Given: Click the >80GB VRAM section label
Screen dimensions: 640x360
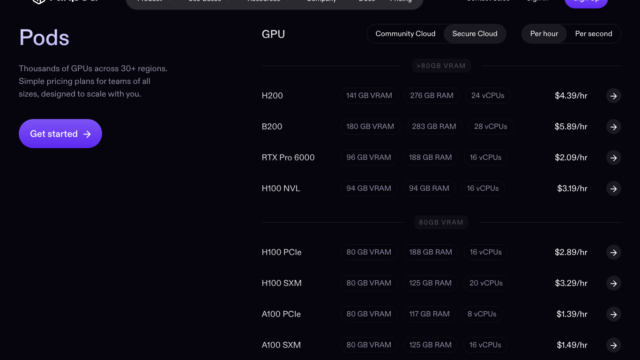Looking at the screenshot, I should [441, 66].
